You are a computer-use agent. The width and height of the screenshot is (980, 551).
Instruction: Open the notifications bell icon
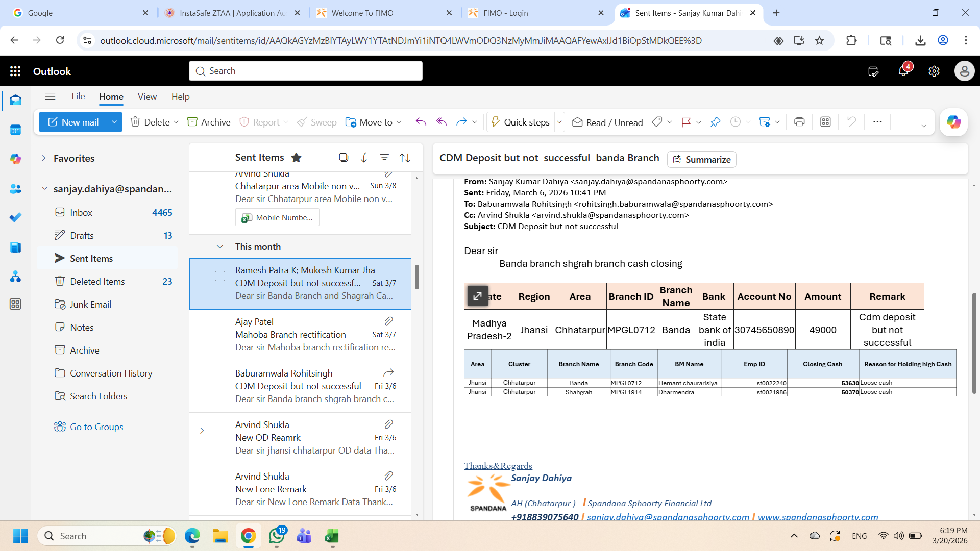pos(903,71)
